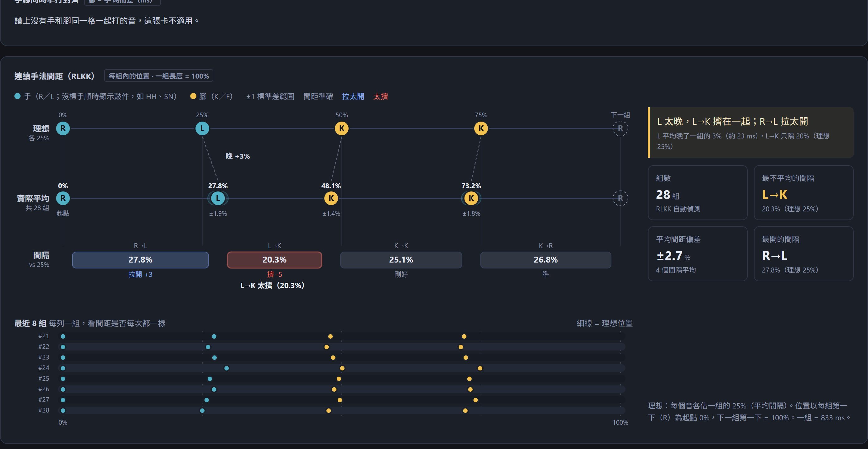Screen dimensions: 868x449
Task: Click the dashed next-group R in ideal row
Action: click(620, 128)
